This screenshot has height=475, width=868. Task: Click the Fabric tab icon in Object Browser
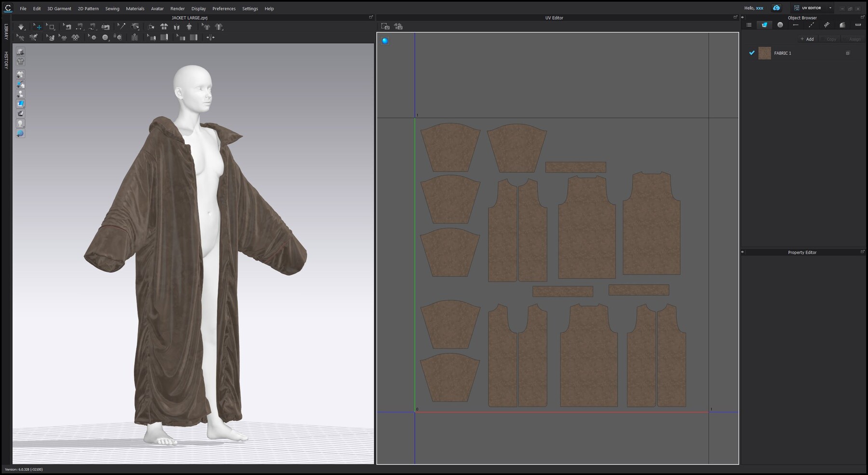pyautogui.click(x=765, y=25)
